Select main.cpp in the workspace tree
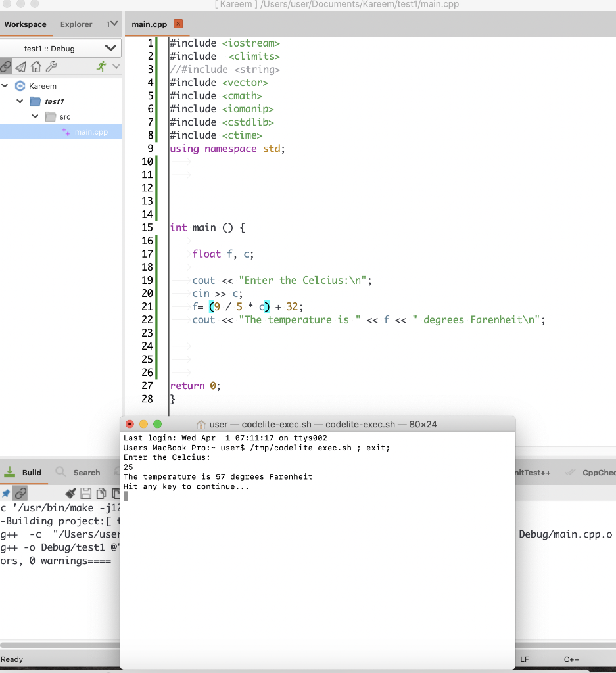The width and height of the screenshot is (616, 673). [91, 132]
